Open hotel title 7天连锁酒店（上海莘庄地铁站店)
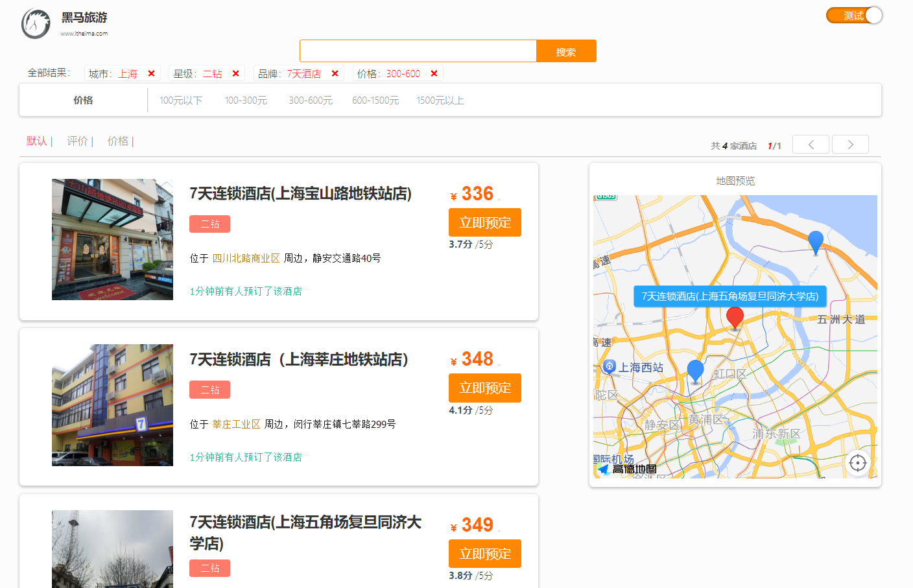The width and height of the screenshot is (913, 588). (299, 360)
